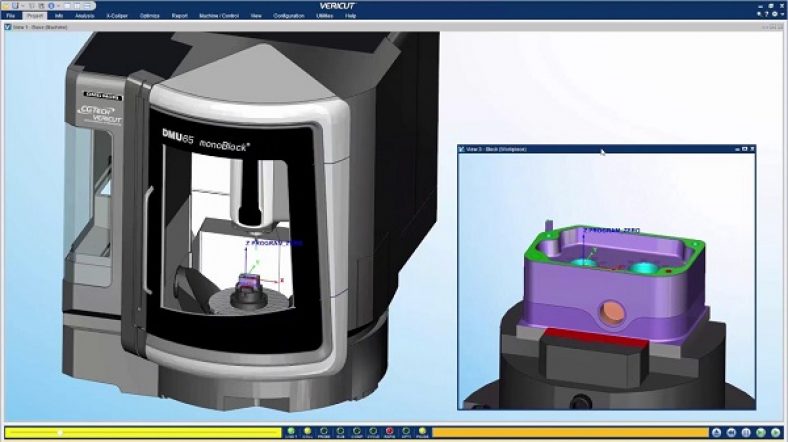
Task: Click the Single Step button
Action: (x=761, y=432)
